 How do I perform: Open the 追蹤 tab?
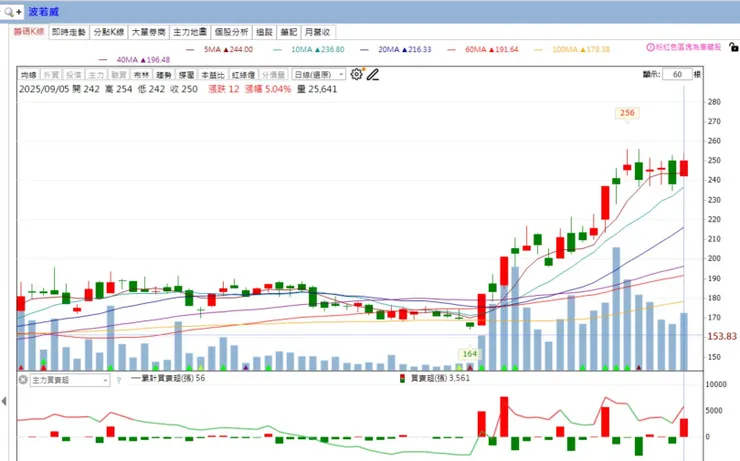tap(264, 32)
